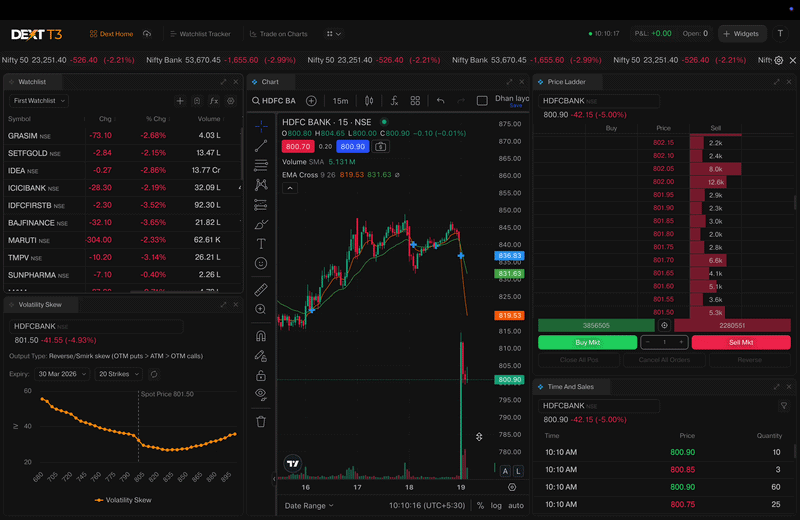Image resolution: width=800 pixels, height=520 pixels.
Task: Open the cloud sync icon beside Dext Home
Action: (147, 34)
